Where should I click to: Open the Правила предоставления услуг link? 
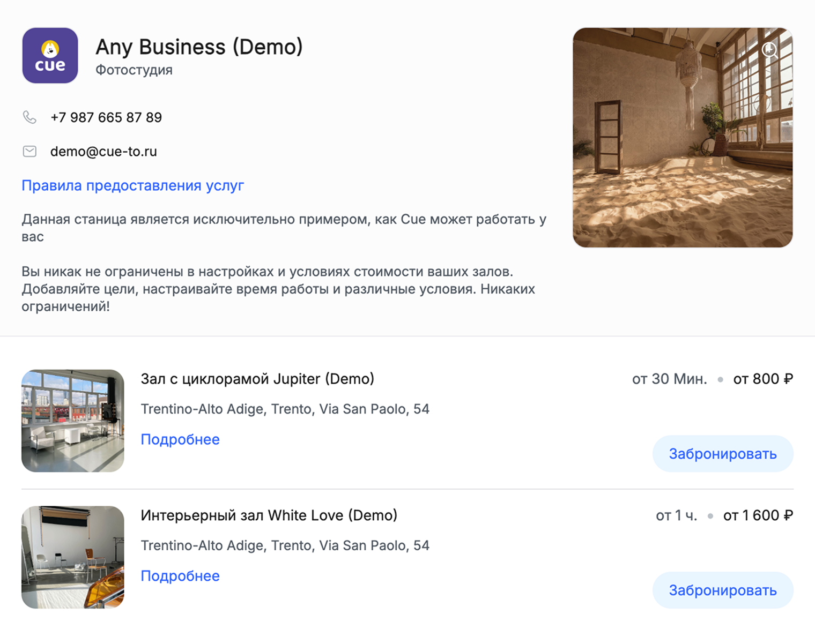133,185
